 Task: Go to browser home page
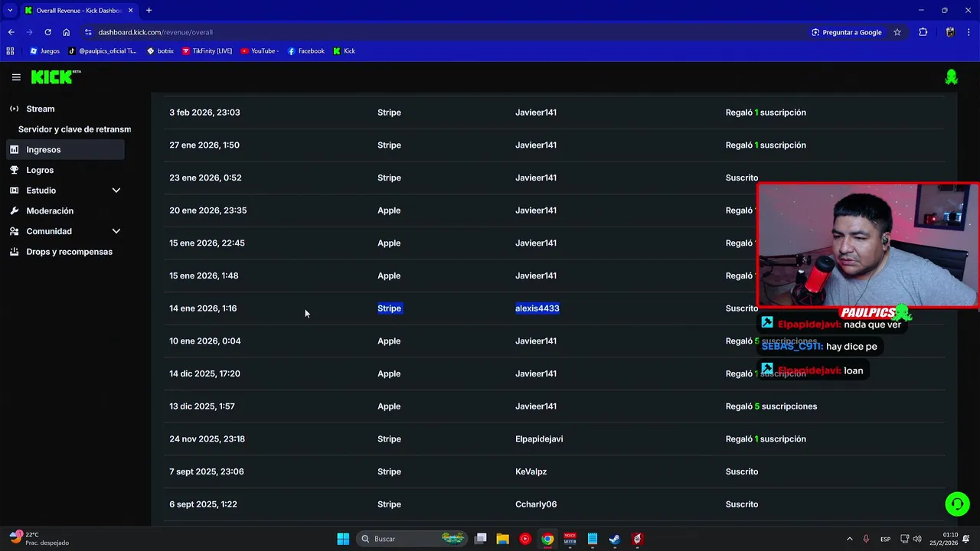[66, 32]
